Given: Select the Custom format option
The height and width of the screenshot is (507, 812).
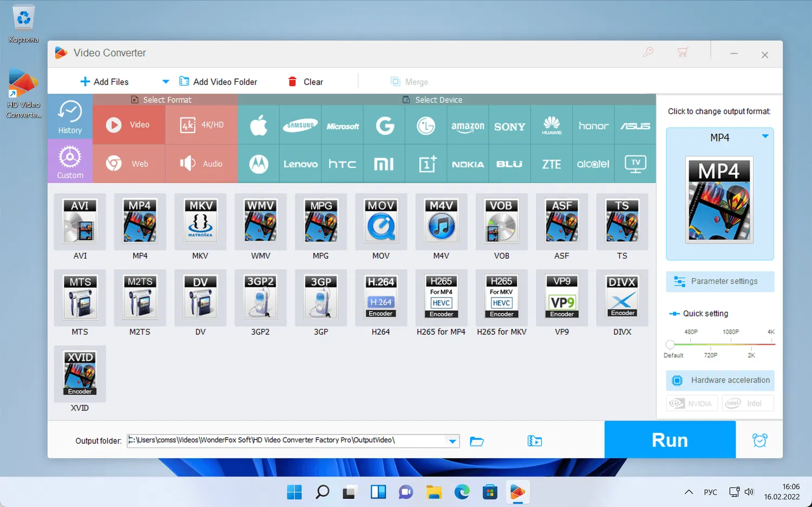Looking at the screenshot, I should coord(70,162).
